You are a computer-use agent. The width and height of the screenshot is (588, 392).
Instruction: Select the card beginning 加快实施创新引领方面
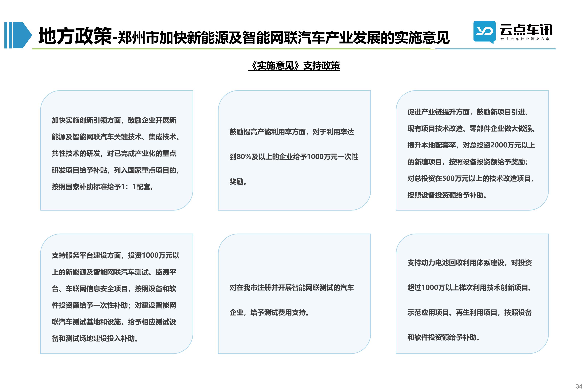click(x=117, y=150)
